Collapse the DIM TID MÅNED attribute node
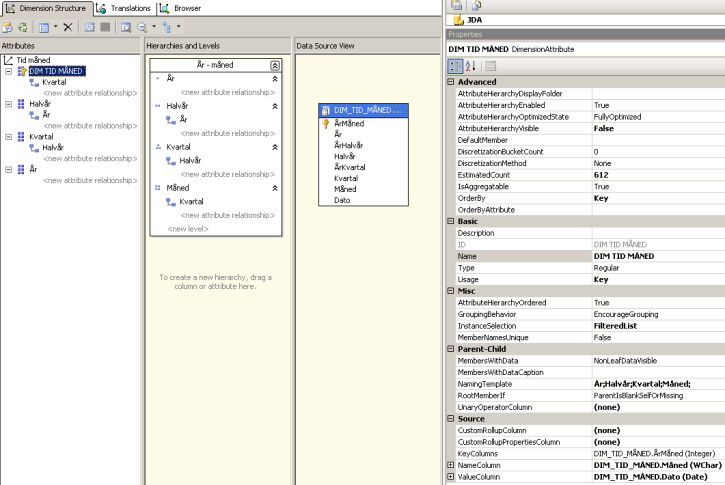This screenshot has height=485, width=725. [8, 71]
